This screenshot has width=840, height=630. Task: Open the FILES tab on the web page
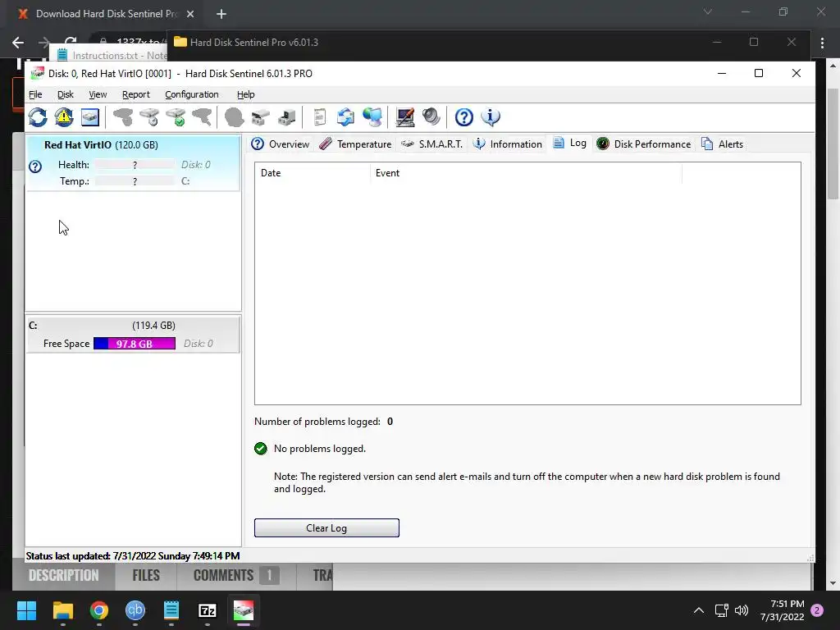click(146, 575)
